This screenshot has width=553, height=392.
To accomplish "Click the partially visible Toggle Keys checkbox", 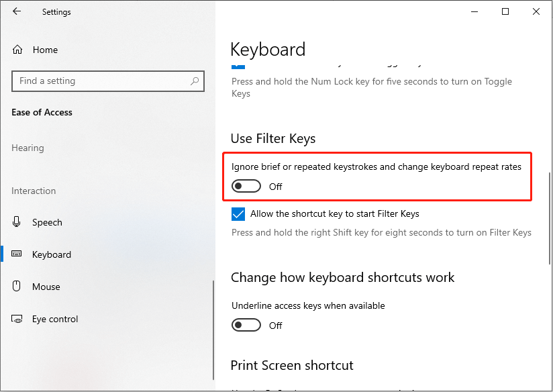I will (238, 66).
